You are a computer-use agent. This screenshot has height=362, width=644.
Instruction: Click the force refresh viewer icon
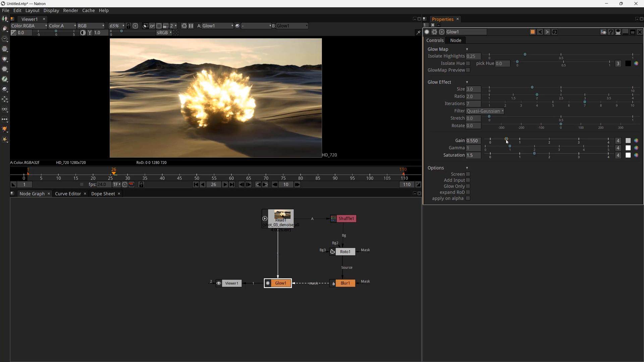[184, 26]
